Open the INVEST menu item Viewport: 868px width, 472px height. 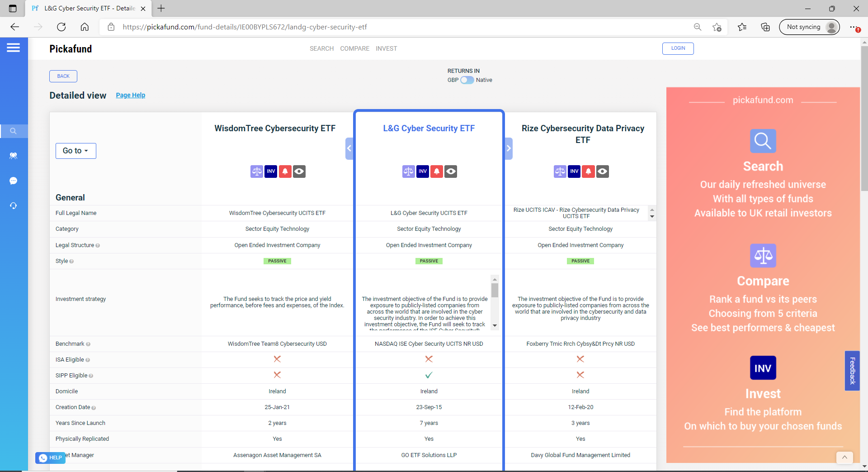[x=387, y=48]
